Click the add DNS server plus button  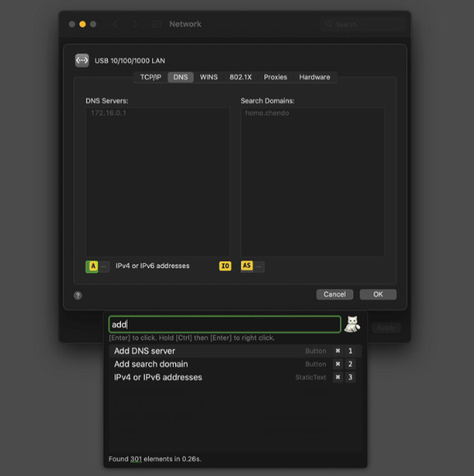tap(92, 266)
